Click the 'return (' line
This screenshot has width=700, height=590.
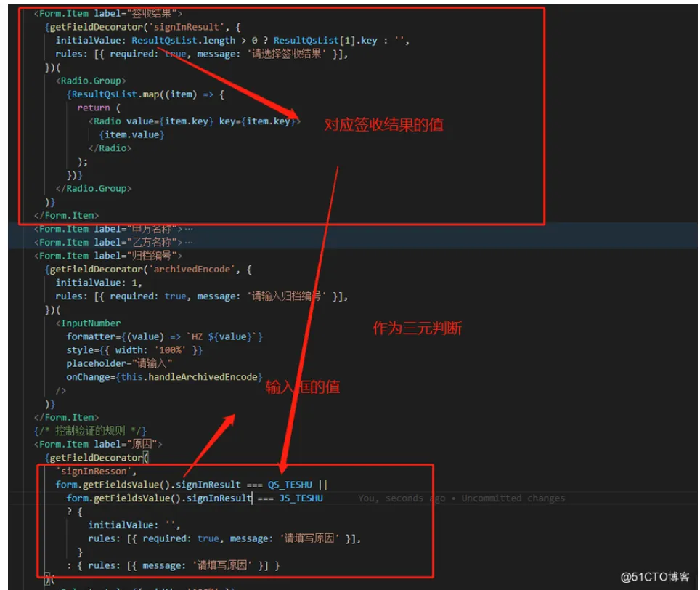(x=99, y=108)
